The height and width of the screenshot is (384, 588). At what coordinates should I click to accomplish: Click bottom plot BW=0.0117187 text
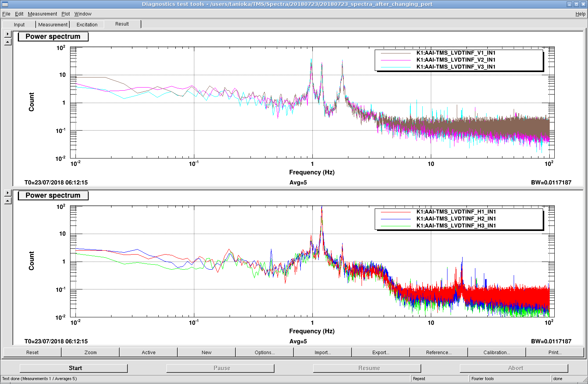coord(551,341)
